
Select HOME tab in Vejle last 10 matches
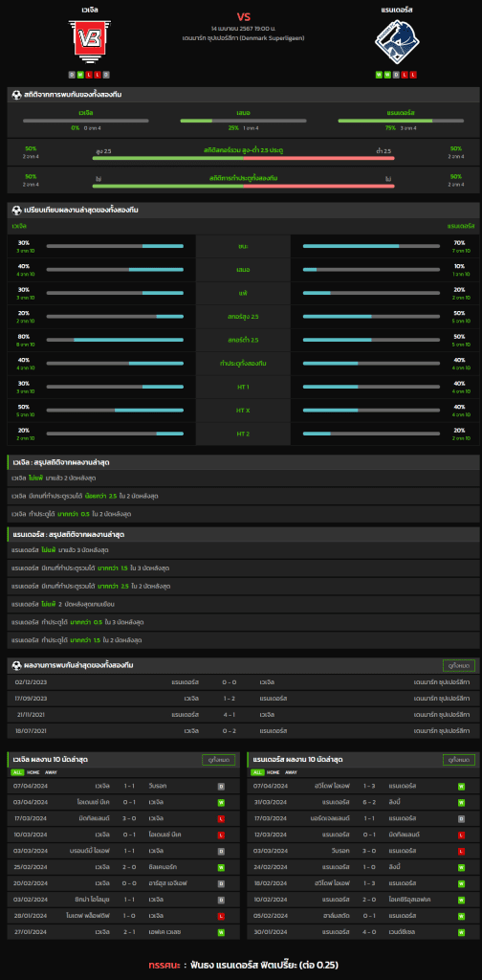[x=33, y=772]
